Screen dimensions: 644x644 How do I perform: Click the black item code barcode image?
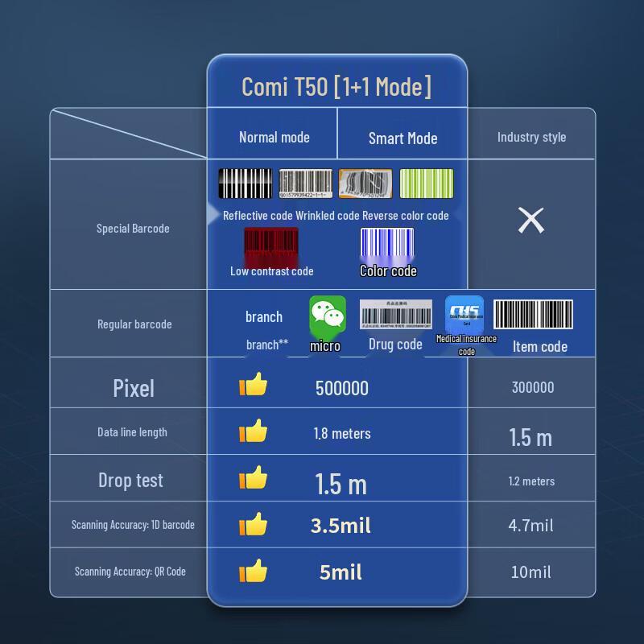click(533, 314)
